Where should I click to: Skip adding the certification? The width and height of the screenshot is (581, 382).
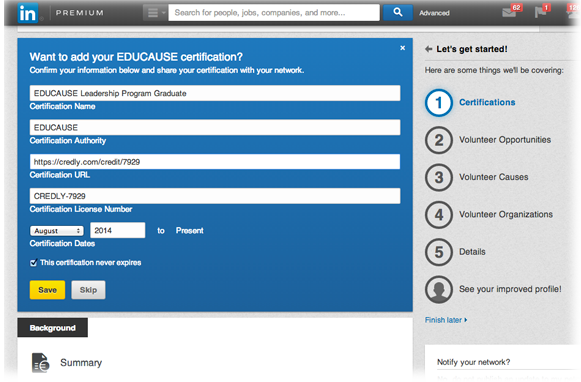click(x=88, y=290)
